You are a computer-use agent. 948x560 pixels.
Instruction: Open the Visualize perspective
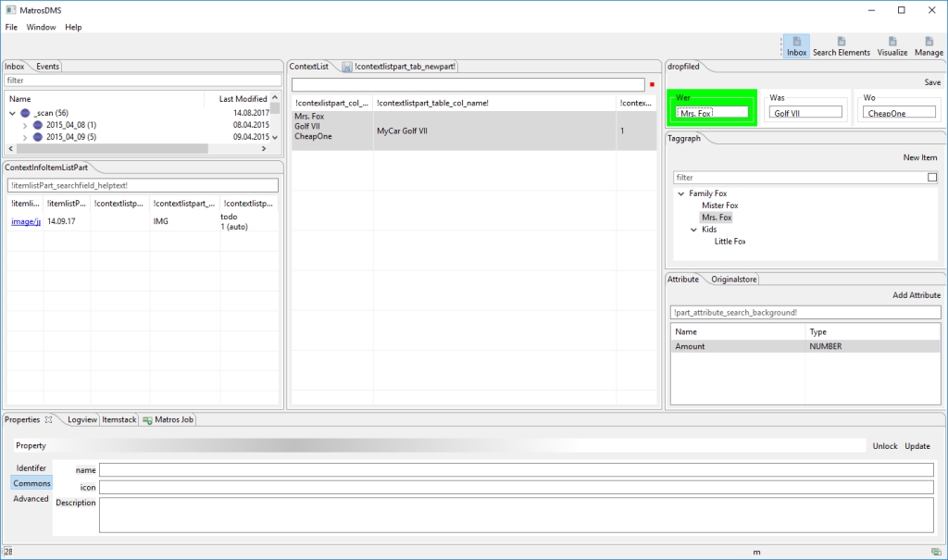[x=892, y=44]
